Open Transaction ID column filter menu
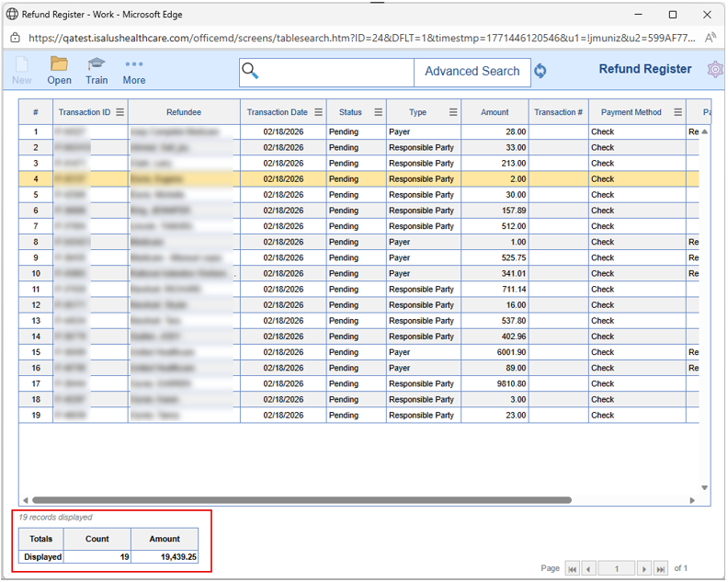Viewport: 728px width, 582px height. point(119,112)
